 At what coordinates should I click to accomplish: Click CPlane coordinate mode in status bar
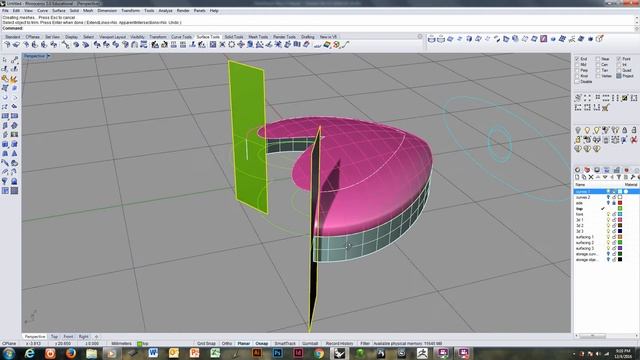[9, 344]
